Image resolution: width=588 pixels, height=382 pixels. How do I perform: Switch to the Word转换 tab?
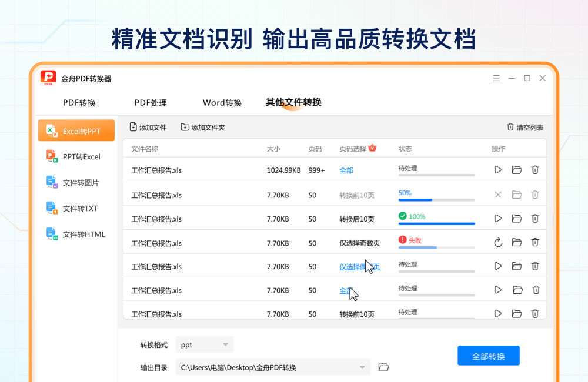point(222,103)
